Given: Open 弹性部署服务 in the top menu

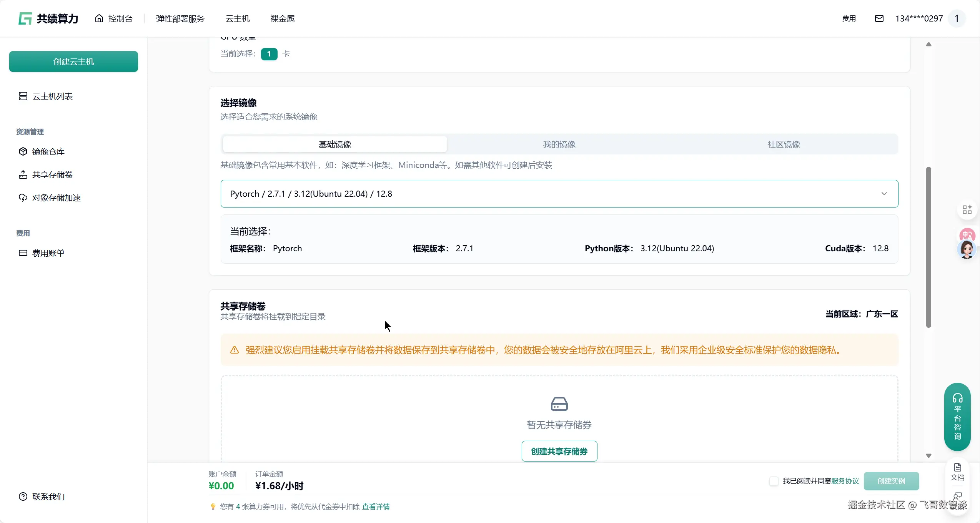Looking at the screenshot, I should 180,18.
